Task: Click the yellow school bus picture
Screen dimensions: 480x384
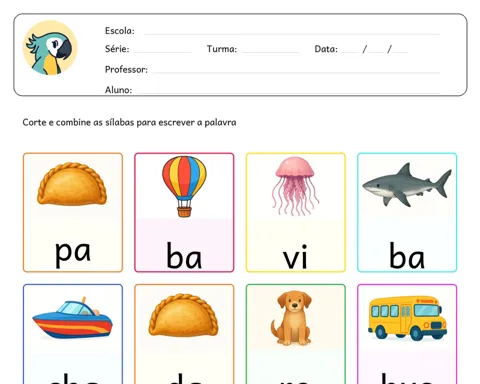Action: [407, 318]
